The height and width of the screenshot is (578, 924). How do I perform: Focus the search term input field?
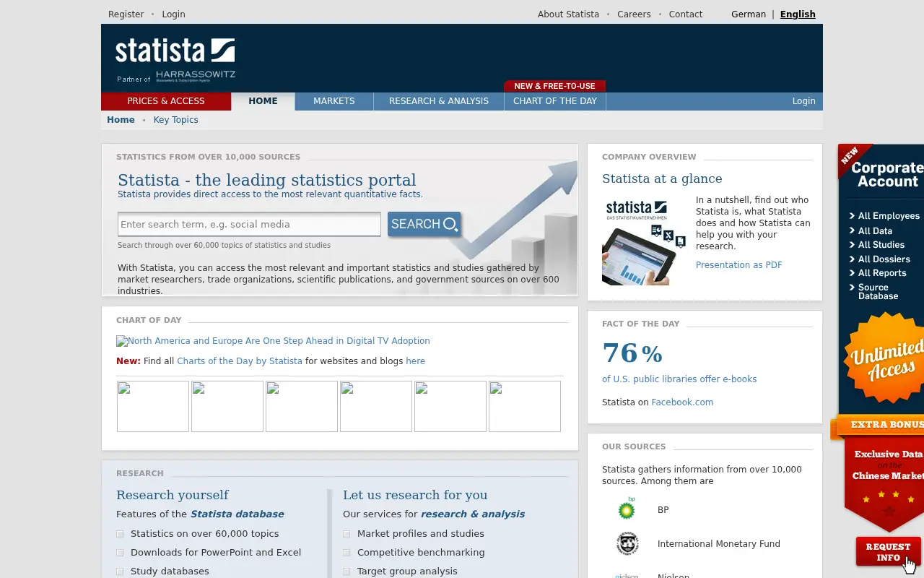point(249,224)
